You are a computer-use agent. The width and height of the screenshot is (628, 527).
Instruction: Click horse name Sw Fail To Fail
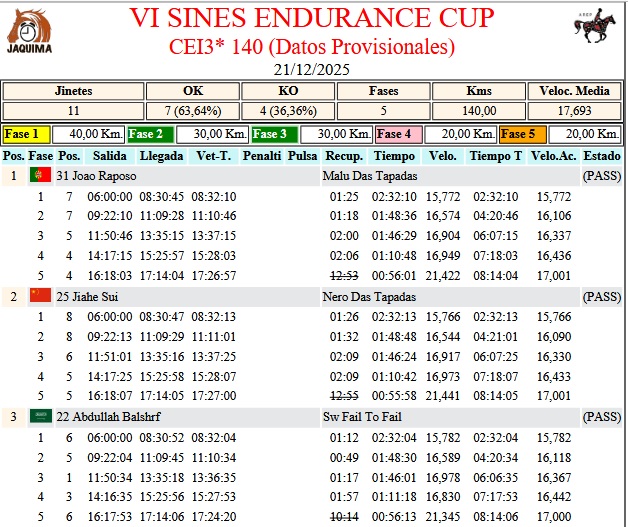362,416
